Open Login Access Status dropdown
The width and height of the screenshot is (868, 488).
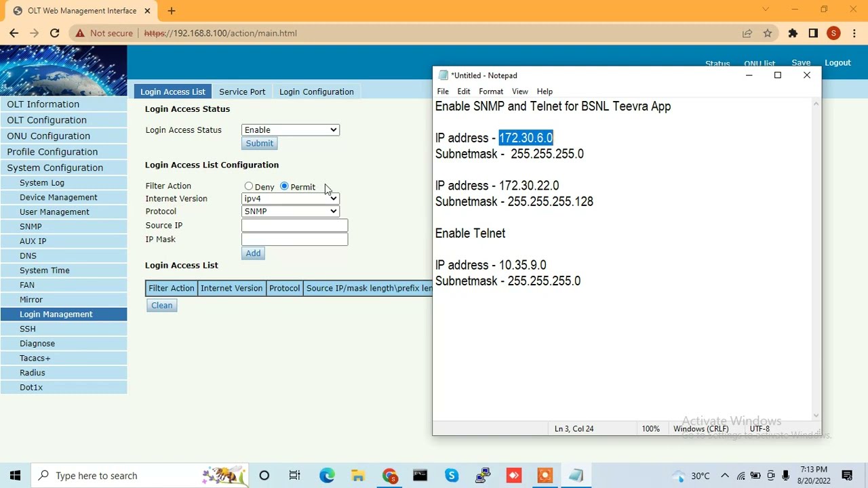click(x=290, y=129)
